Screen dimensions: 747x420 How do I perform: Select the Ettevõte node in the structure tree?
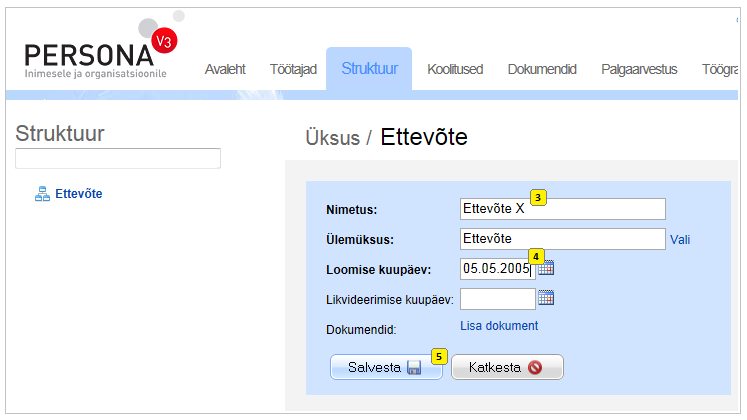78,194
